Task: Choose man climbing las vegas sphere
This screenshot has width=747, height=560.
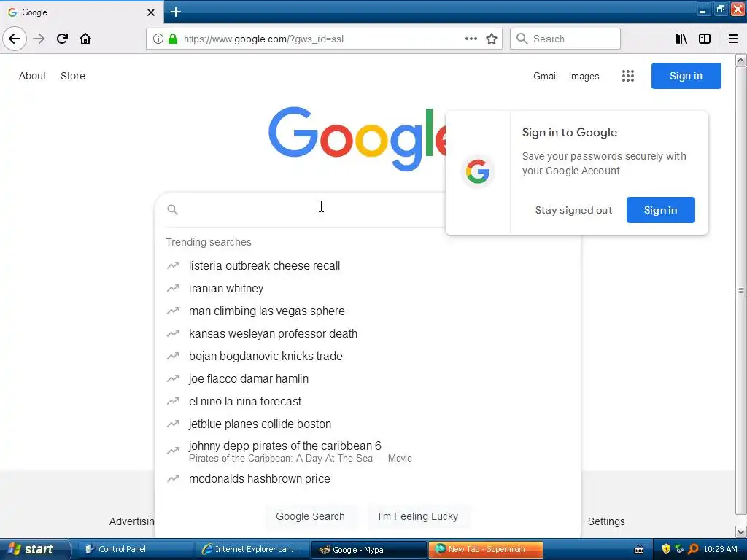Action: pos(368,311)
